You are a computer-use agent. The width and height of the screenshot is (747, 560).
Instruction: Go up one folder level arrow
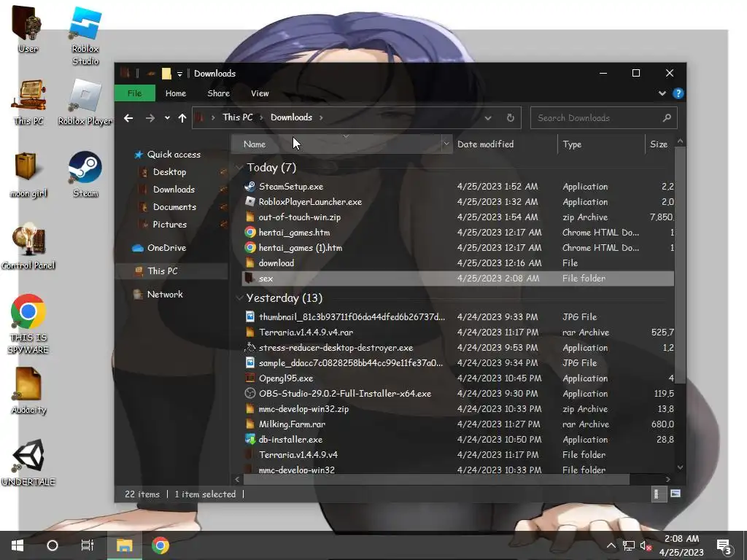pyautogui.click(x=182, y=117)
